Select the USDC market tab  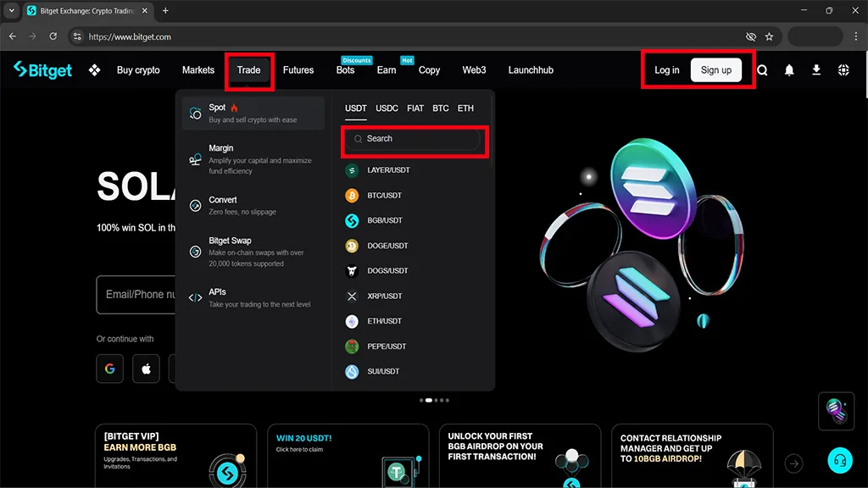click(x=387, y=108)
